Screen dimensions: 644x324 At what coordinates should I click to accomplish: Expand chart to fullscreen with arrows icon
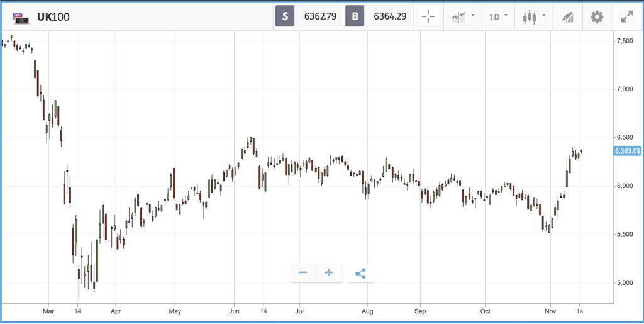[x=627, y=17]
